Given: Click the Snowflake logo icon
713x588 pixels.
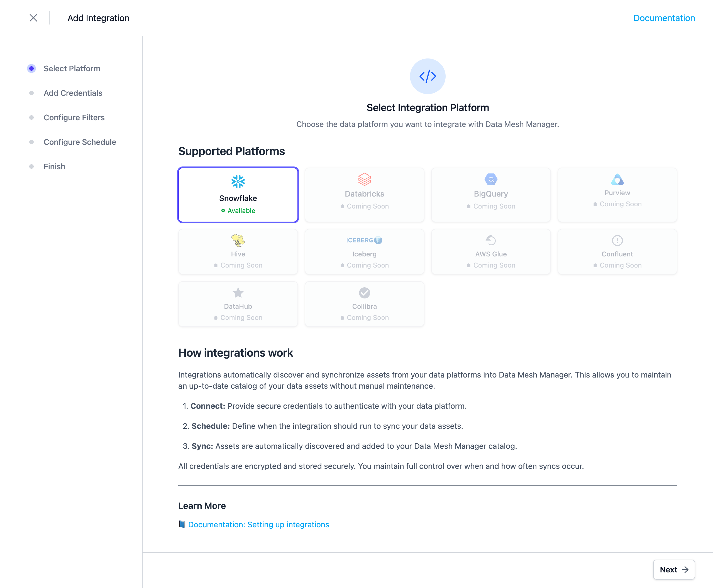Looking at the screenshot, I should click(238, 182).
